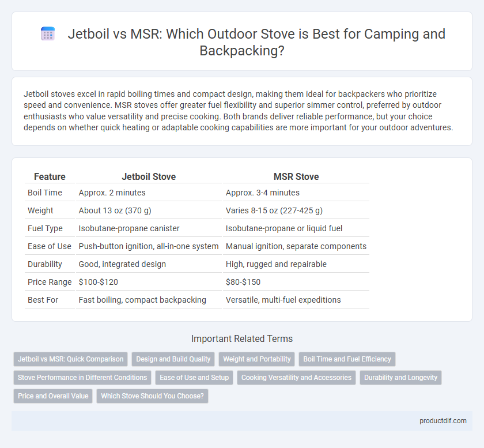Select the 'Price Range' row label

(50, 282)
